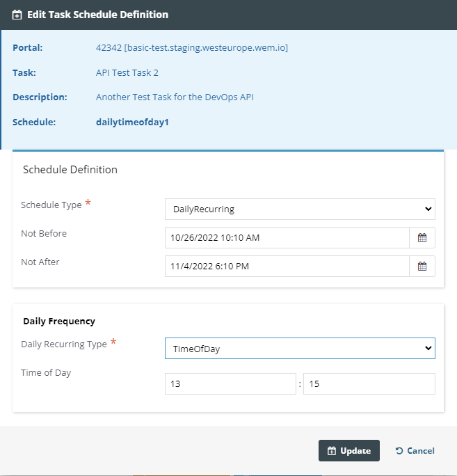
Task: Click the calendar icon in the dialog title
Action: (17, 15)
